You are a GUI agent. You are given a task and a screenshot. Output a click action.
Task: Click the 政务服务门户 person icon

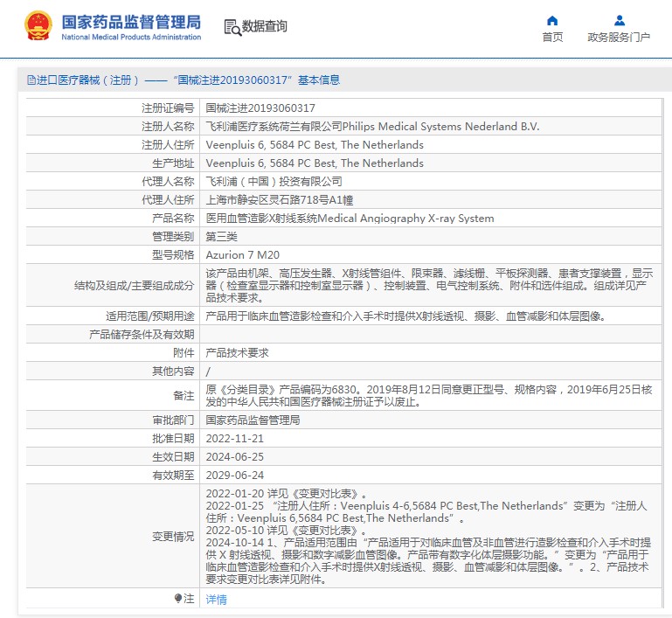point(619,20)
